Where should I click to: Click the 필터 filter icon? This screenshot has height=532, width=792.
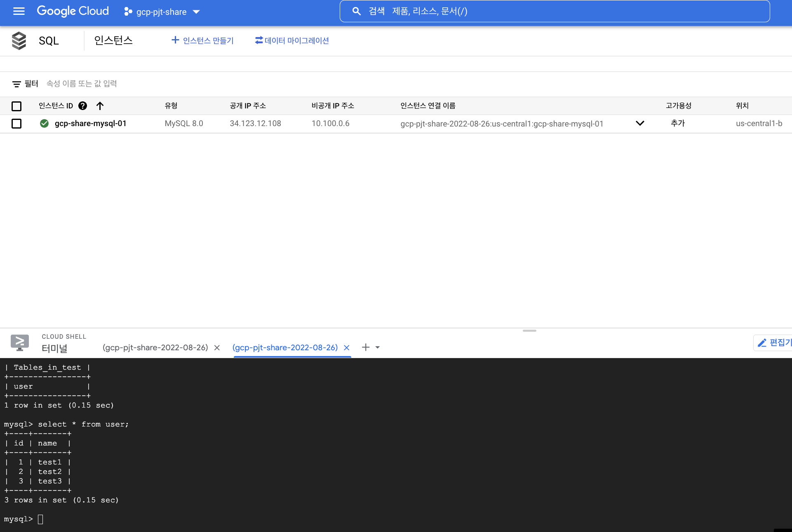(16, 84)
